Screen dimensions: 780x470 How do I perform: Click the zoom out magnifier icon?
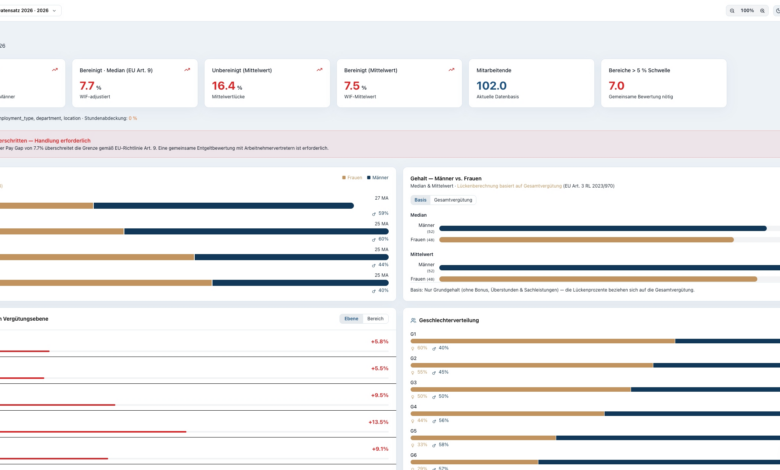click(732, 10)
